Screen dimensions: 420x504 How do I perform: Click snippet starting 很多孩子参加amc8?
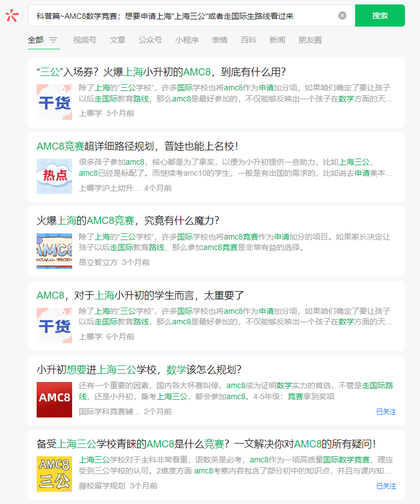235,167
